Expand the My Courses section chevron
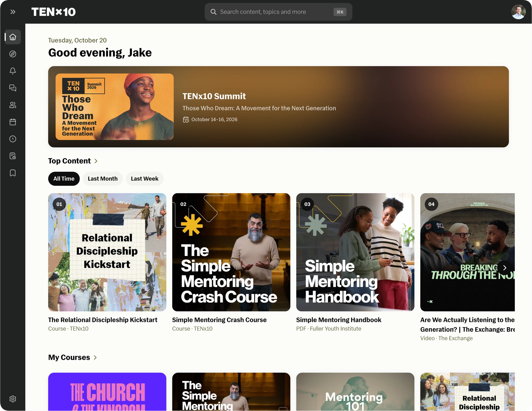Image resolution: width=532 pixels, height=411 pixels. [95, 357]
